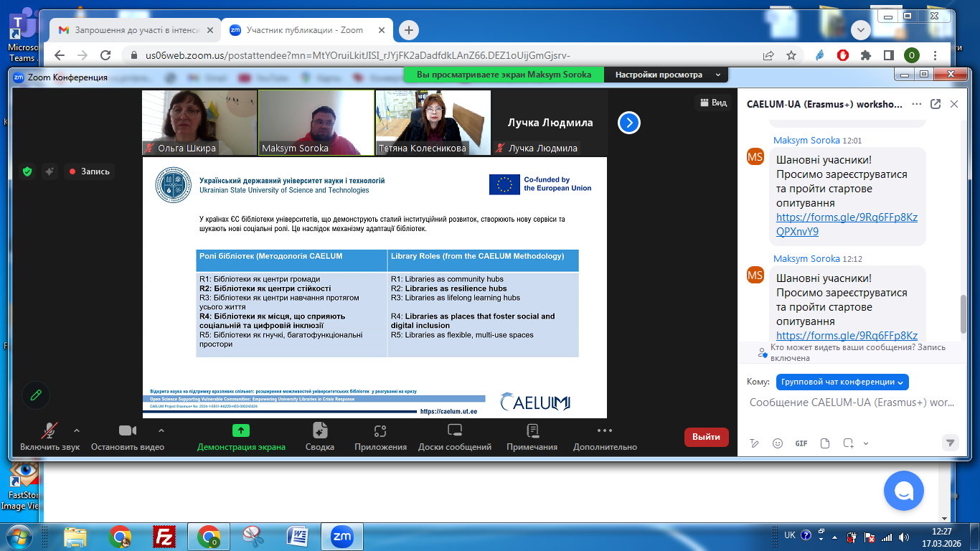This screenshot has height=551, width=980.
Task: Click Демонстрация экрана share screen icon
Action: pyautogui.click(x=241, y=431)
